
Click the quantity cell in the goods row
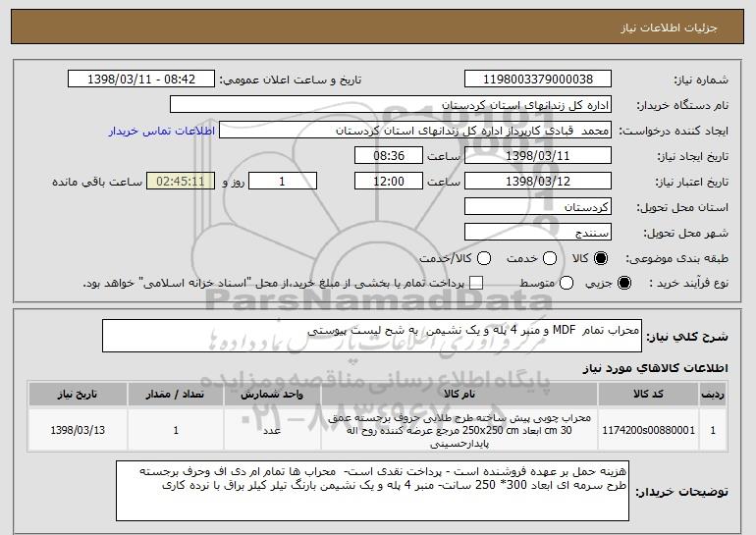[176, 430]
